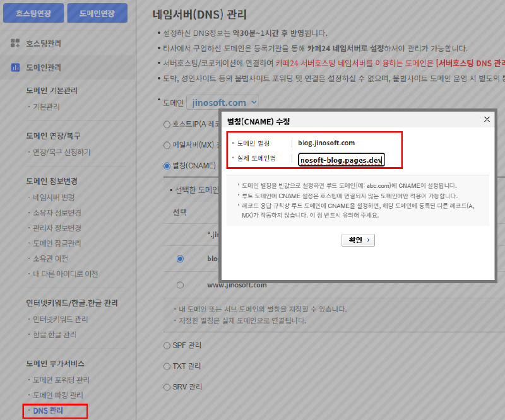The width and height of the screenshot is (505, 420).
Task: Select TXT 관리 radio button
Action: pyautogui.click(x=167, y=366)
